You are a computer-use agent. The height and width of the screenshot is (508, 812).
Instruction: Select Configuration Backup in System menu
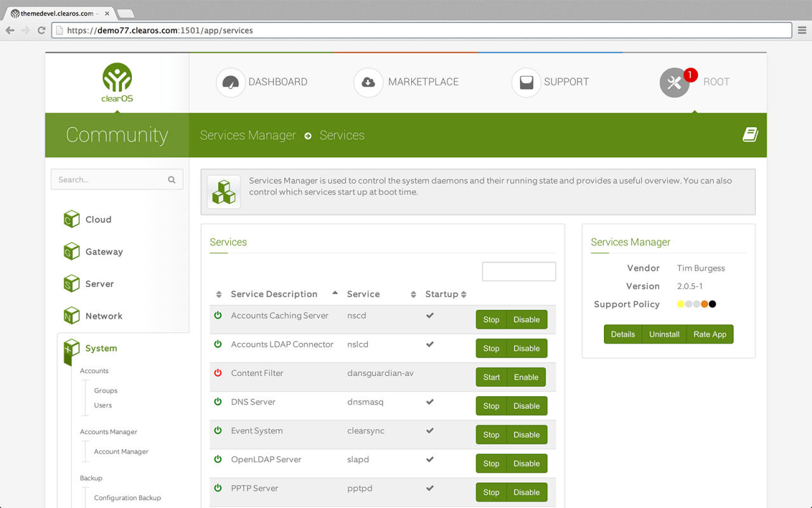[x=128, y=498]
